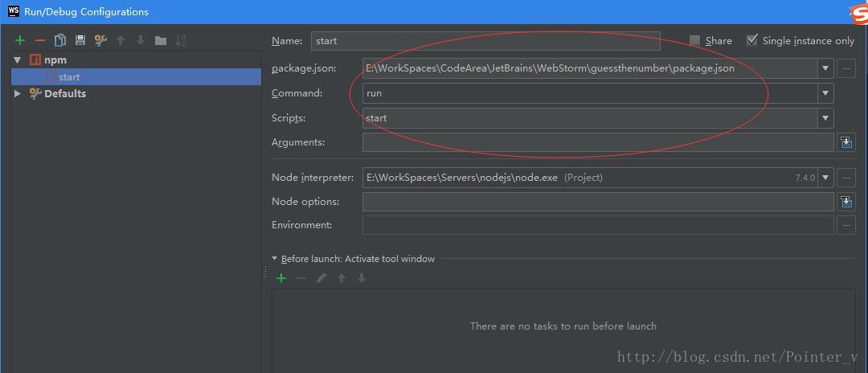Viewport: 868px width, 373px height.
Task: Edit Environment variables with ellipsis button
Action: (845, 225)
